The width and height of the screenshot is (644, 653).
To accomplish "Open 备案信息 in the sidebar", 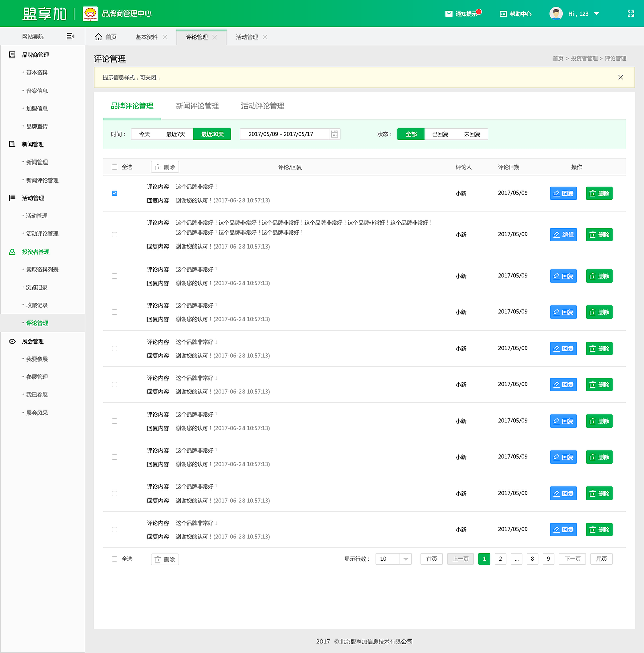I will click(x=37, y=91).
